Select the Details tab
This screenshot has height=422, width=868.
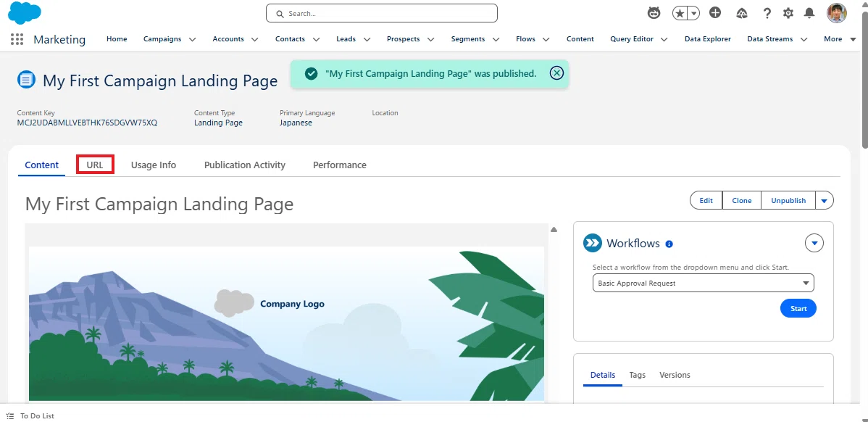point(603,375)
